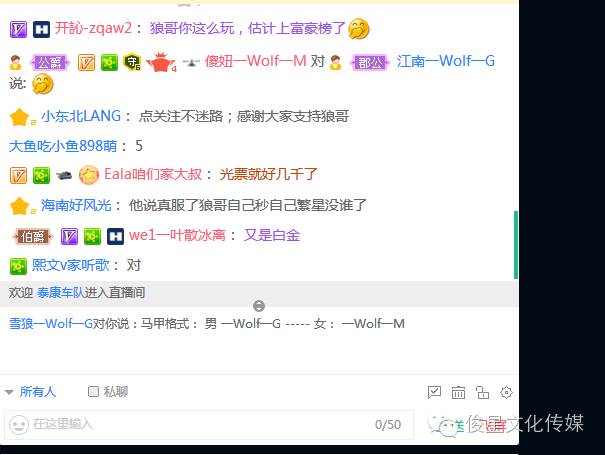Click username 熙文v家听歌
The width and height of the screenshot is (605, 455).
71,265
